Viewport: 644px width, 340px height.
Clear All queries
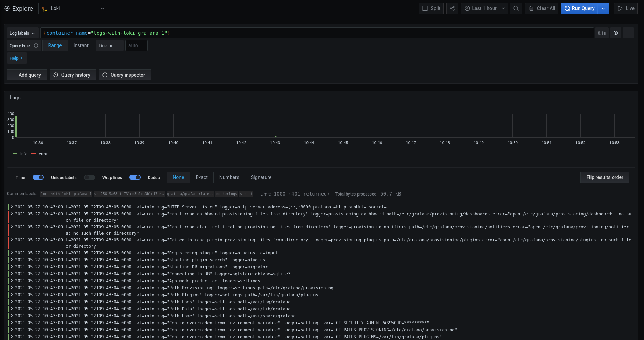(x=542, y=9)
